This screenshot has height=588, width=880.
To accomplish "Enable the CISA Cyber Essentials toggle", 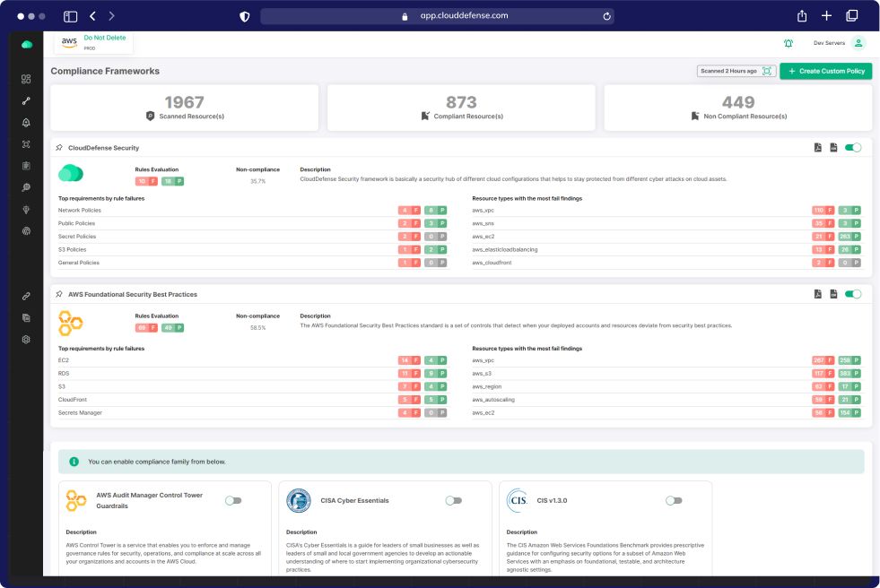I will tap(454, 500).
